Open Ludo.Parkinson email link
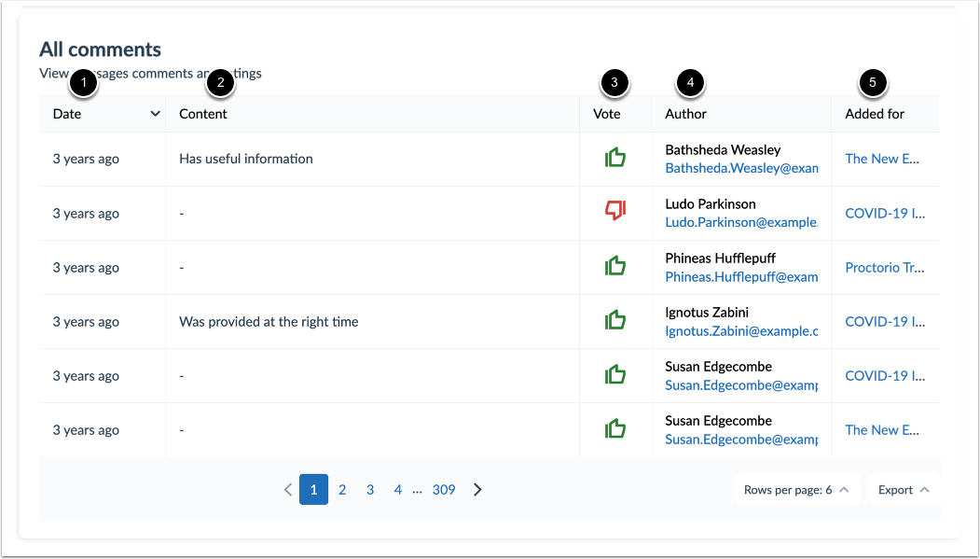Viewport: 980px width, 559px height. 741,222
